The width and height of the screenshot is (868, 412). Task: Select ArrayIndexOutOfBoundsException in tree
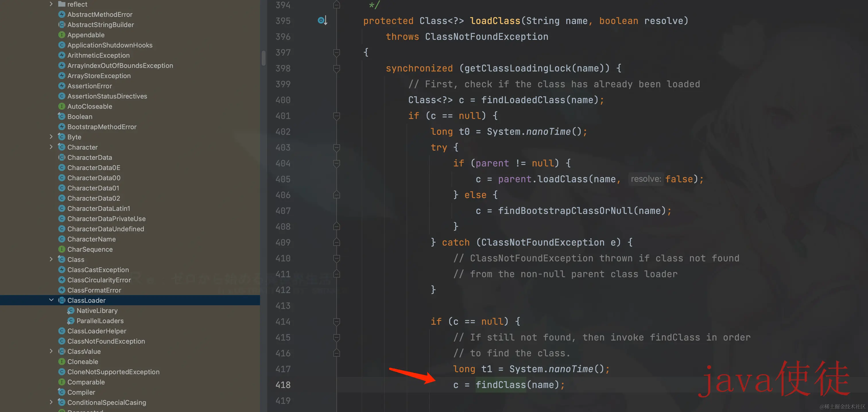(120, 65)
